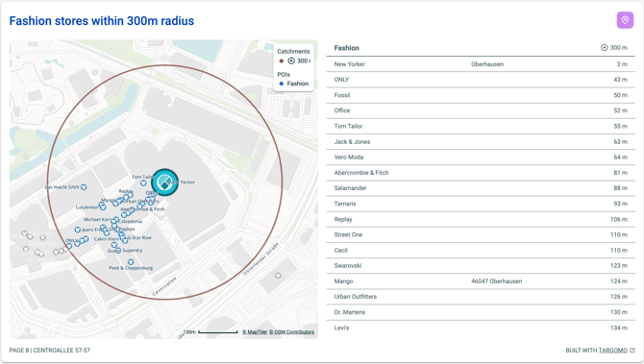The image size is (644, 364).
Task: Click the Fashion column header
Action: pyautogui.click(x=347, y=48)
